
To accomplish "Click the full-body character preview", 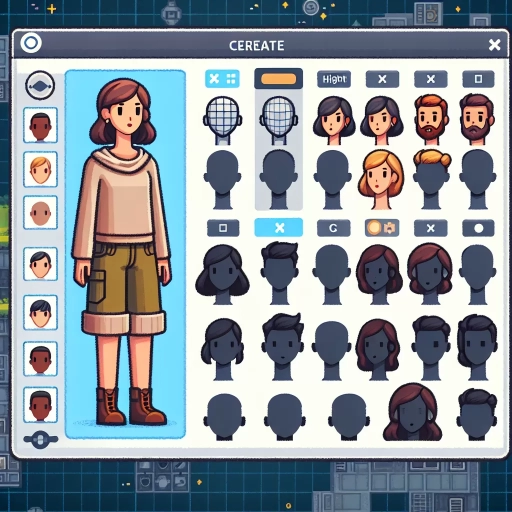I will coord(125,254).
